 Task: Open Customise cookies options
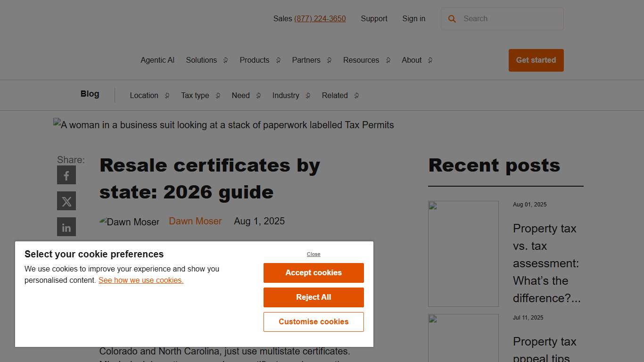(313, 321)
